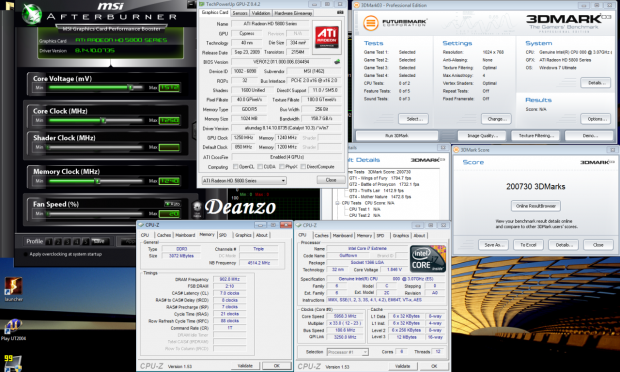Click the Select button under Tests
The image size is (620, 372).
tap(414, 119)
